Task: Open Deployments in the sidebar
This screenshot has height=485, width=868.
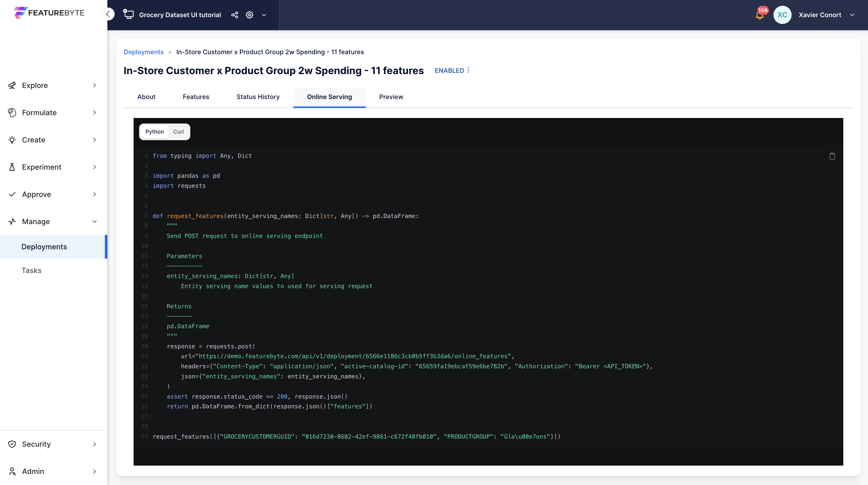Action: point(53,247)
